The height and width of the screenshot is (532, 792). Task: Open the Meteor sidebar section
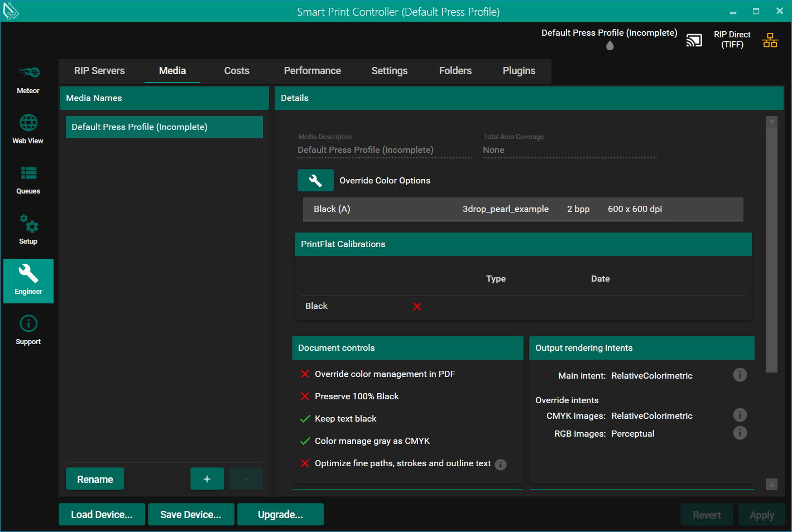[x=28, y=79]
